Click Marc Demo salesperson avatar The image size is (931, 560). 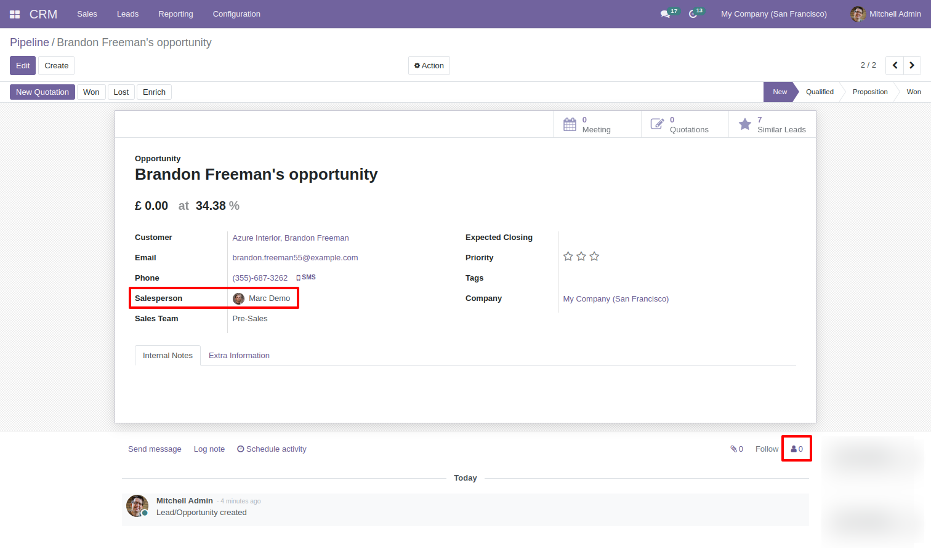point(239,298)
